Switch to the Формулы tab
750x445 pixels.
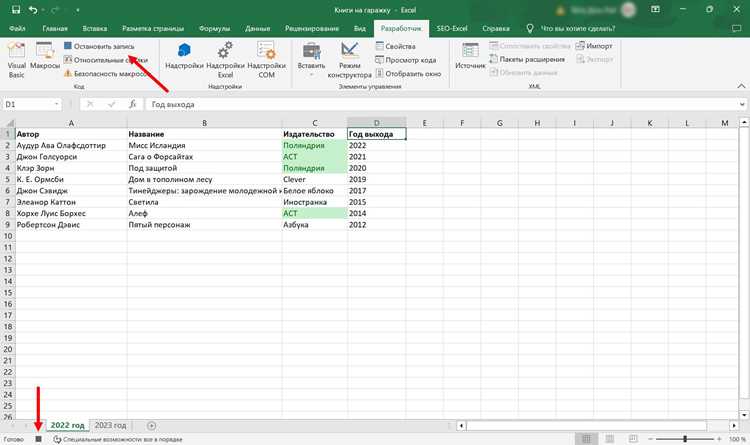214,28
